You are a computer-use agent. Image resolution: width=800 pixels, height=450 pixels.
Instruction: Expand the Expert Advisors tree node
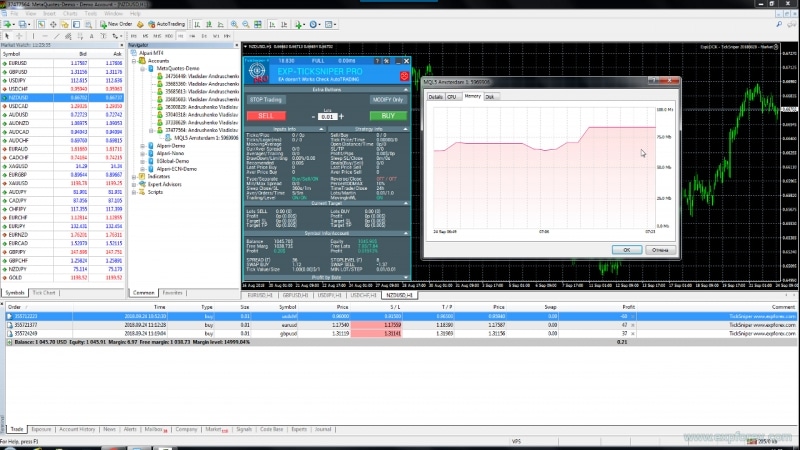click(135, 184)
